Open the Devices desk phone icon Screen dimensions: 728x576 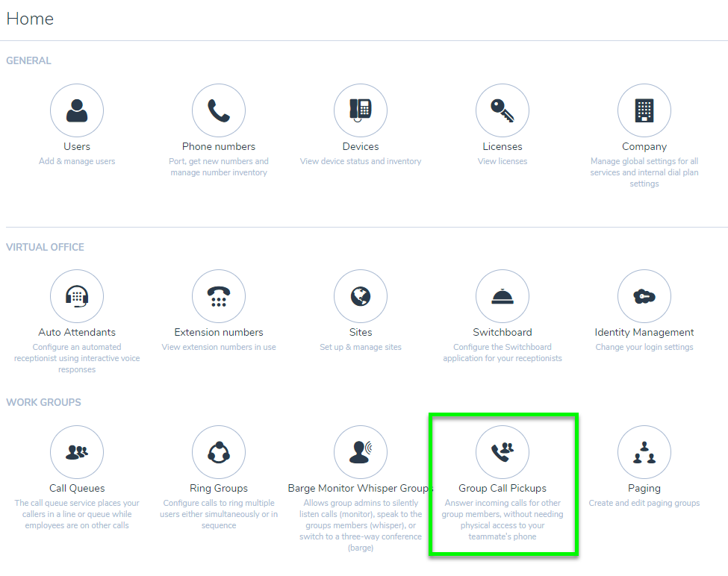point(361,110)
